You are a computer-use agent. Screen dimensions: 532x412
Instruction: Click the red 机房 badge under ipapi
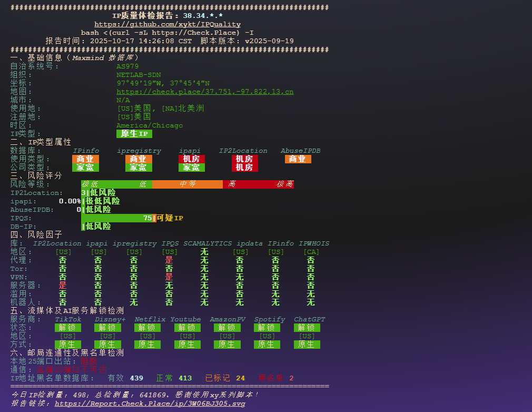pos(192,159)
